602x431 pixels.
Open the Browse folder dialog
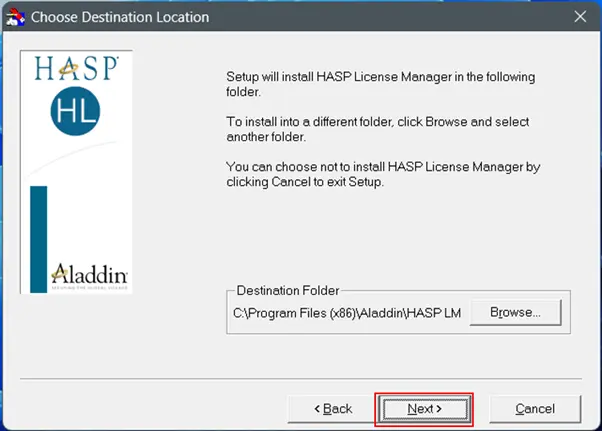515,312
